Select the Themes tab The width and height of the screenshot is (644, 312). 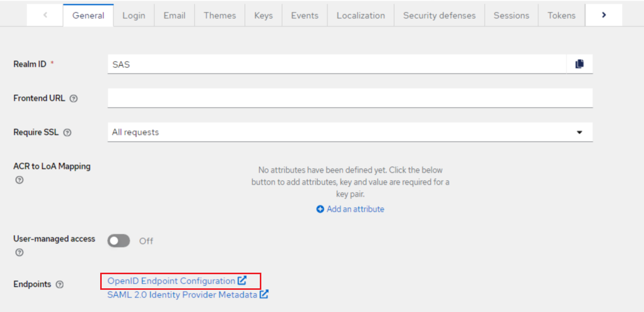pyautogui.click(x=220, y=16)
